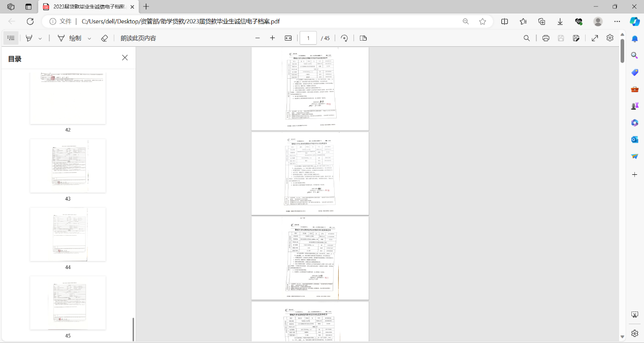Toggle fit to width view
Image resolution: width=644 pixels, height=343 pixels.
[x=288, y=38]
